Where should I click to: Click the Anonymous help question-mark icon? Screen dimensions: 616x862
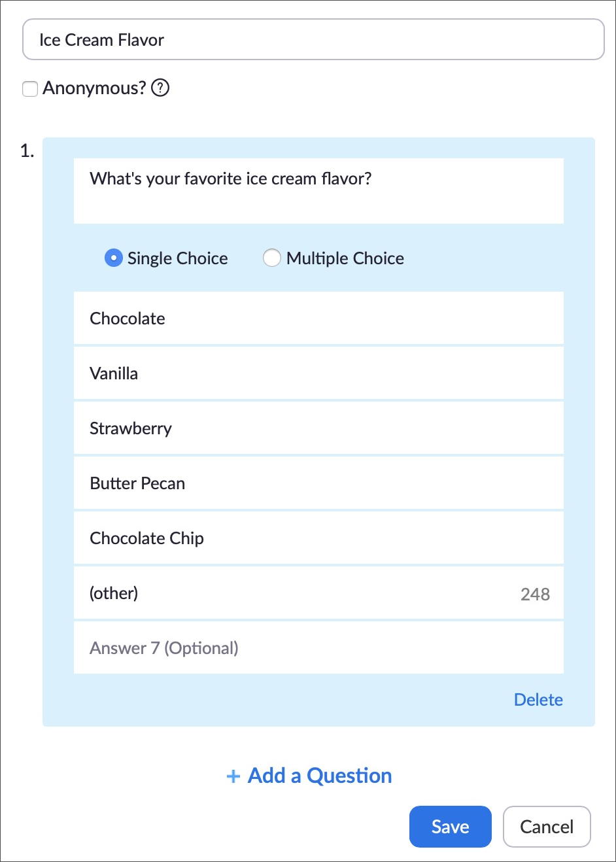(160, 88)
